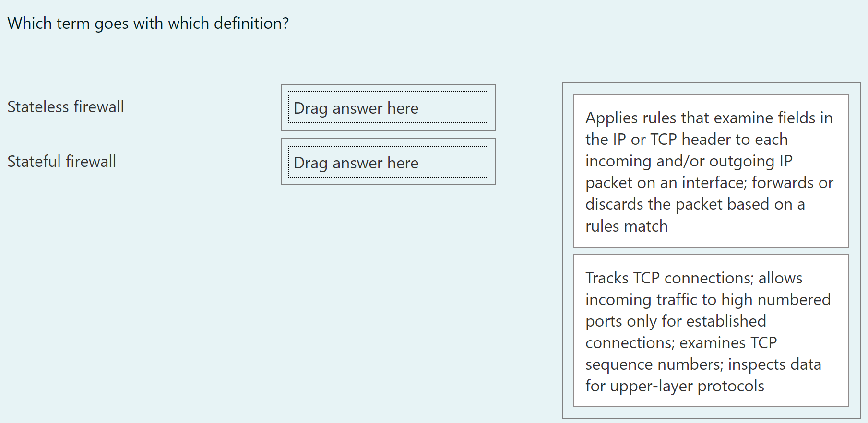
Task: Select the "Stateless firewall" term label
Action: point(66,106)
